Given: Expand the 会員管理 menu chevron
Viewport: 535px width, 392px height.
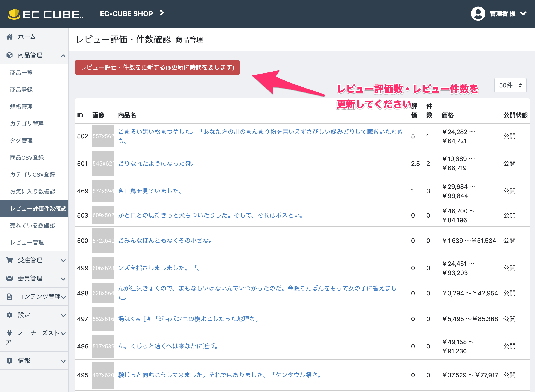Looking at the screenshot, I should (63, 279).
